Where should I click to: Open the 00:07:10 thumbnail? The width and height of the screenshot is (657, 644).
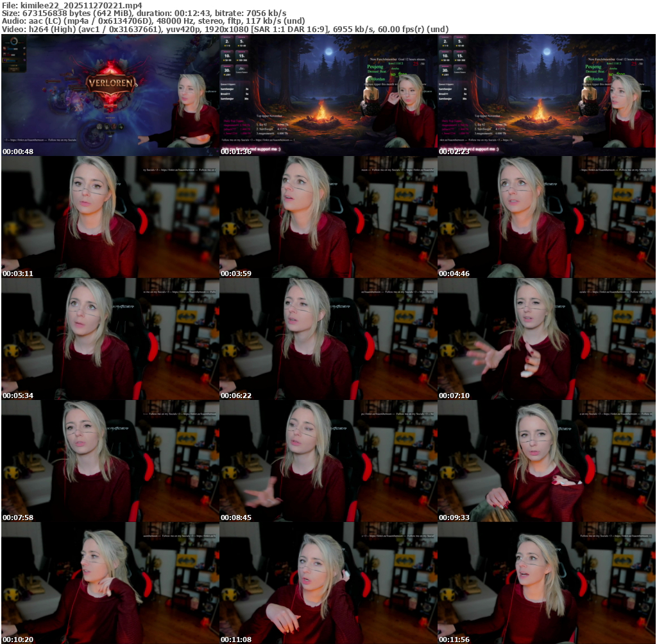(546, 339)
